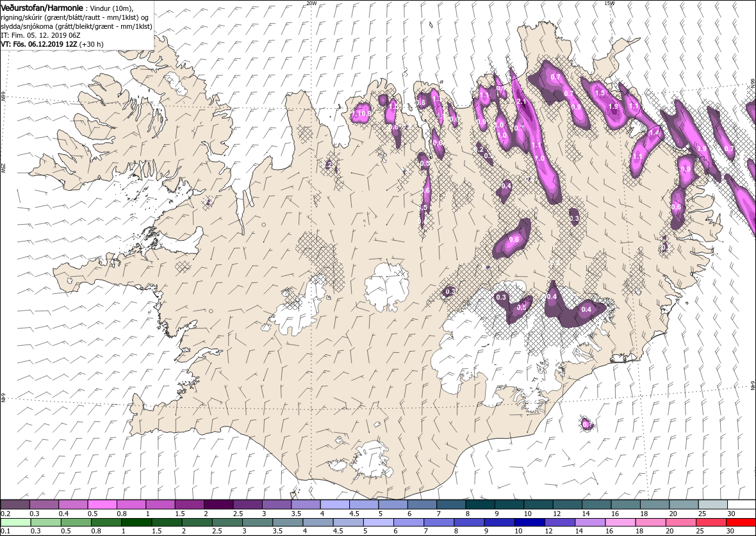Viewport: 756px width, 536px height.
Task: Select the dark teal 8 swatch in upper legend row
Action: tap(481, 505)
